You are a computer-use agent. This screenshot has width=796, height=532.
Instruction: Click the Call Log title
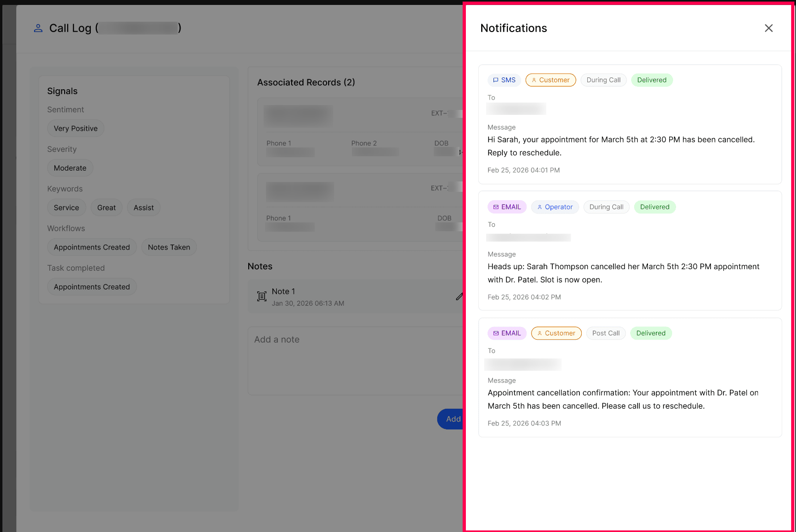[x=114, y=28]
